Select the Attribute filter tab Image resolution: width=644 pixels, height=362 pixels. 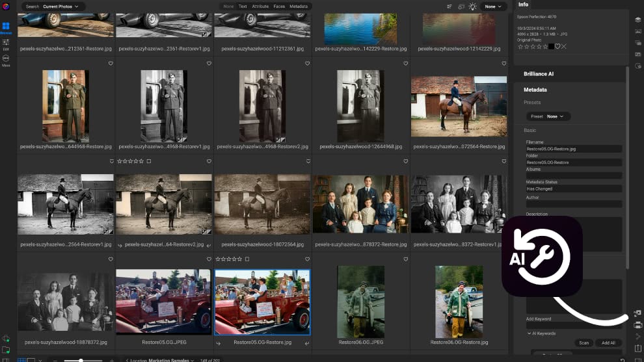click(260, 6)
